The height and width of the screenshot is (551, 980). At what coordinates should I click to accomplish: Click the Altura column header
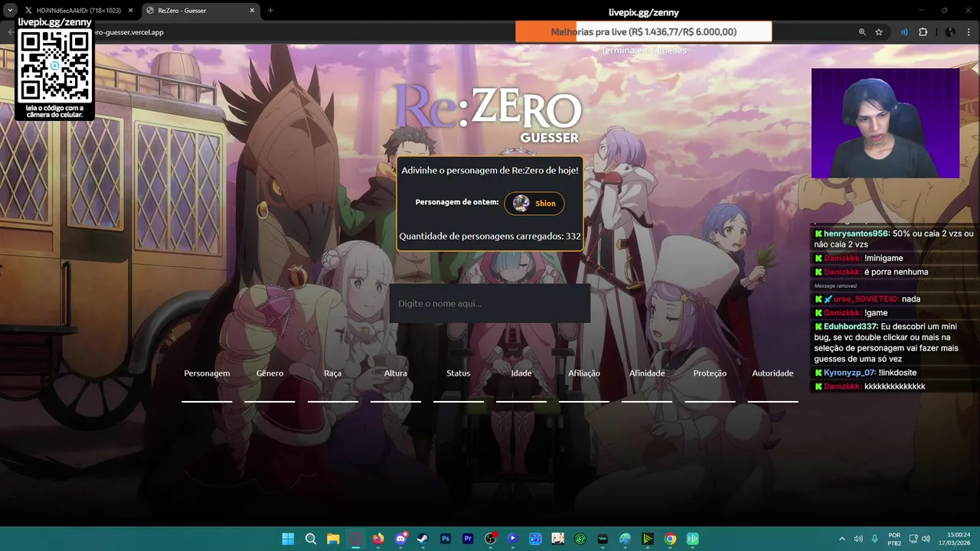pos(396,373)
